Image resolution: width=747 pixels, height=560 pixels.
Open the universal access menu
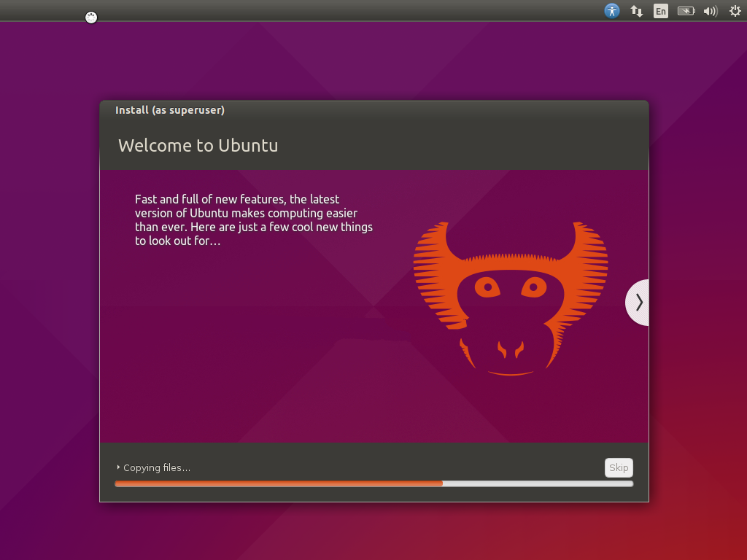[x=611, y=11]
